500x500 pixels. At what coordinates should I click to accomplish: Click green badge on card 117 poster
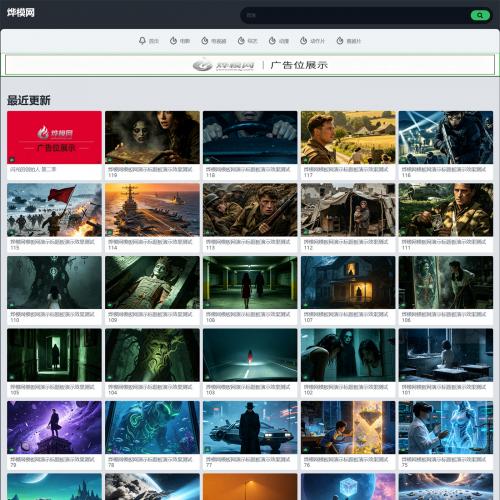click(x=306, y=159)
